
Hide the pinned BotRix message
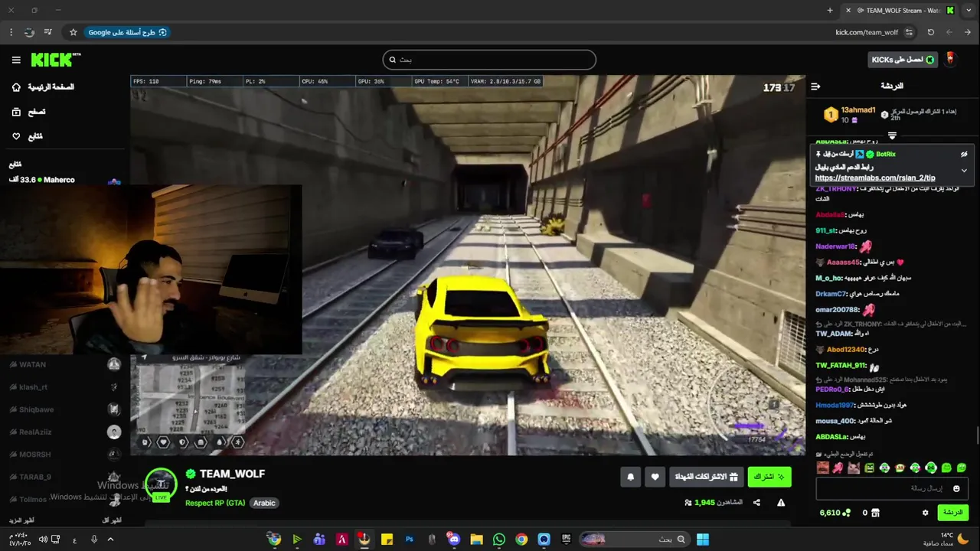pos(964,154)
